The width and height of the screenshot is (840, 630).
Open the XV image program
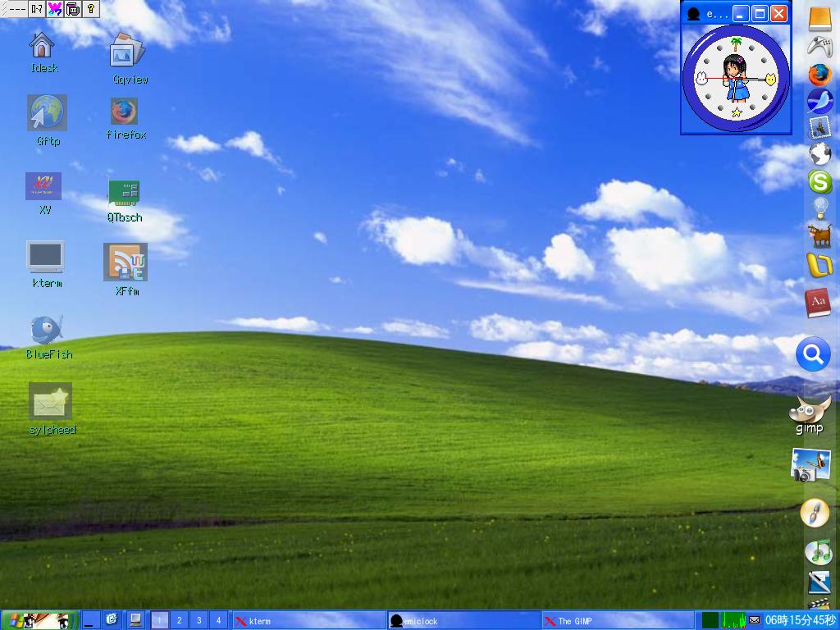tap(43, 187)
